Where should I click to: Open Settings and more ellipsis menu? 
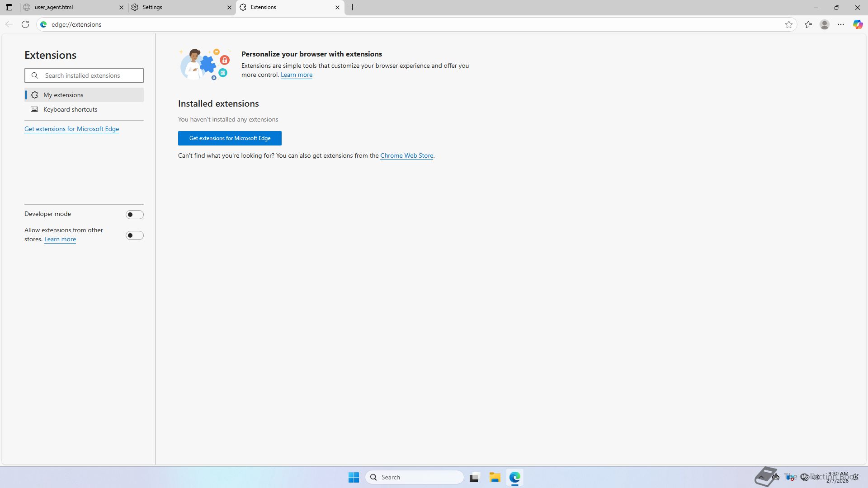pos(841,24)
